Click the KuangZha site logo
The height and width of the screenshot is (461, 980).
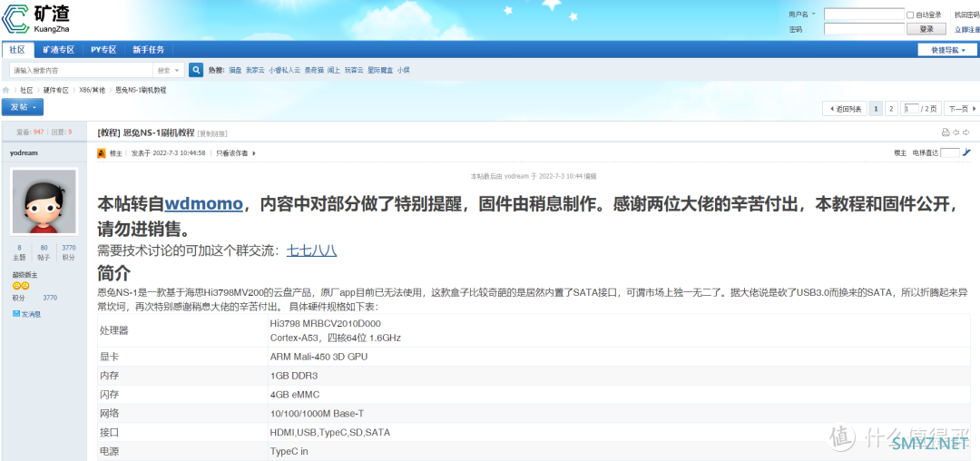click(x=37, y=19)
